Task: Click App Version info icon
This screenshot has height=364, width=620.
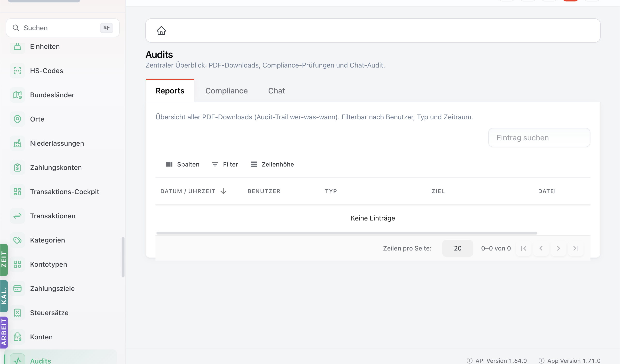Action: (x=541, y=361)
